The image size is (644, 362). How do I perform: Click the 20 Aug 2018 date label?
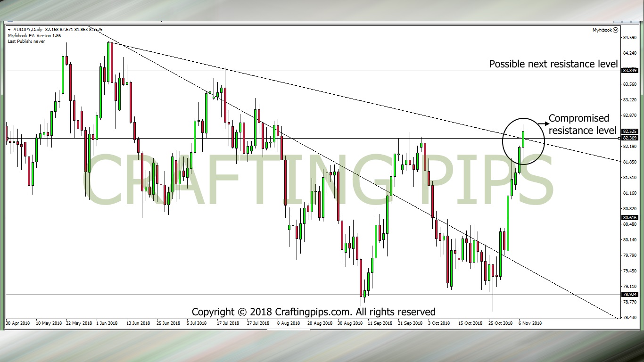pos(320,323)
